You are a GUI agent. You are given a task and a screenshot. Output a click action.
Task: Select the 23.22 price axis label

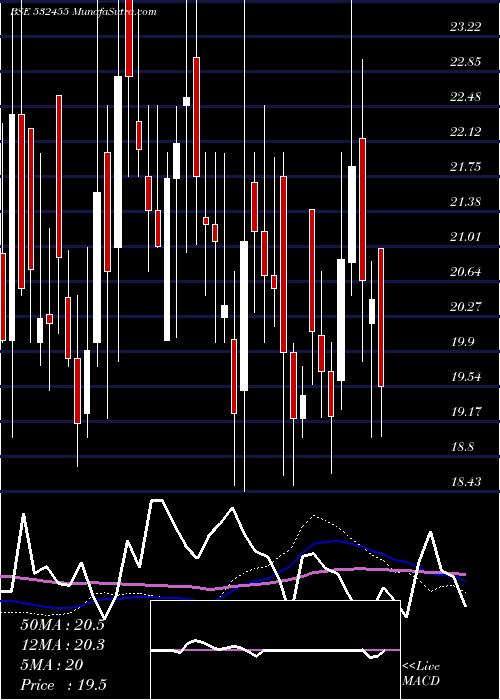pyautogui.click(x=466, y=26)
